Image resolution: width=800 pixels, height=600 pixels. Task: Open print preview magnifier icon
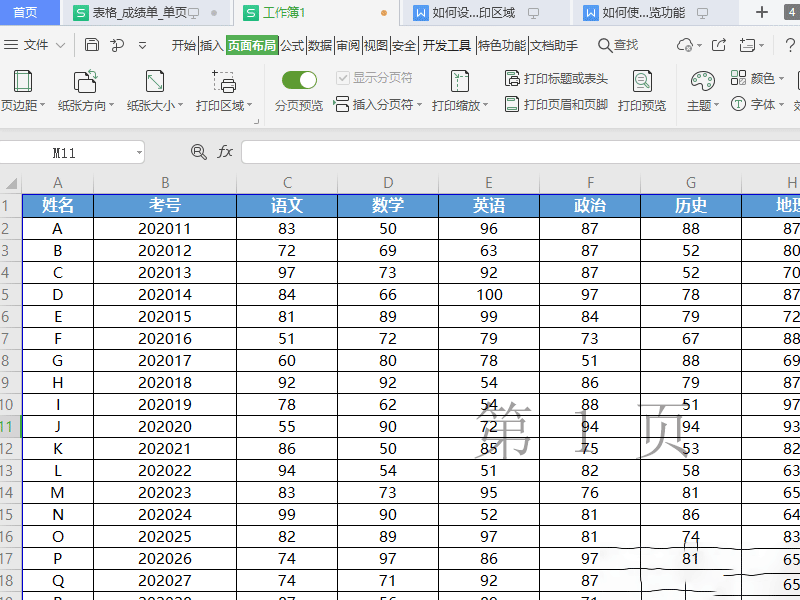[642, 81]
